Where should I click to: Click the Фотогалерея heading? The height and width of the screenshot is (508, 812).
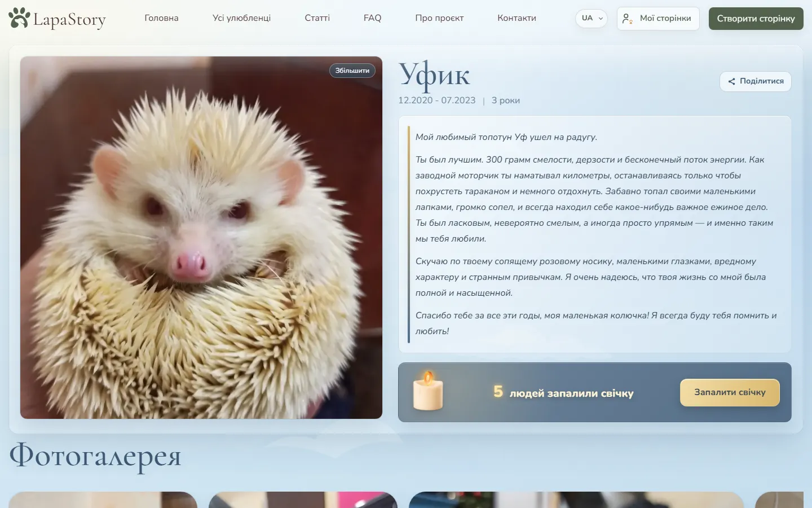[x=95, y=456]
